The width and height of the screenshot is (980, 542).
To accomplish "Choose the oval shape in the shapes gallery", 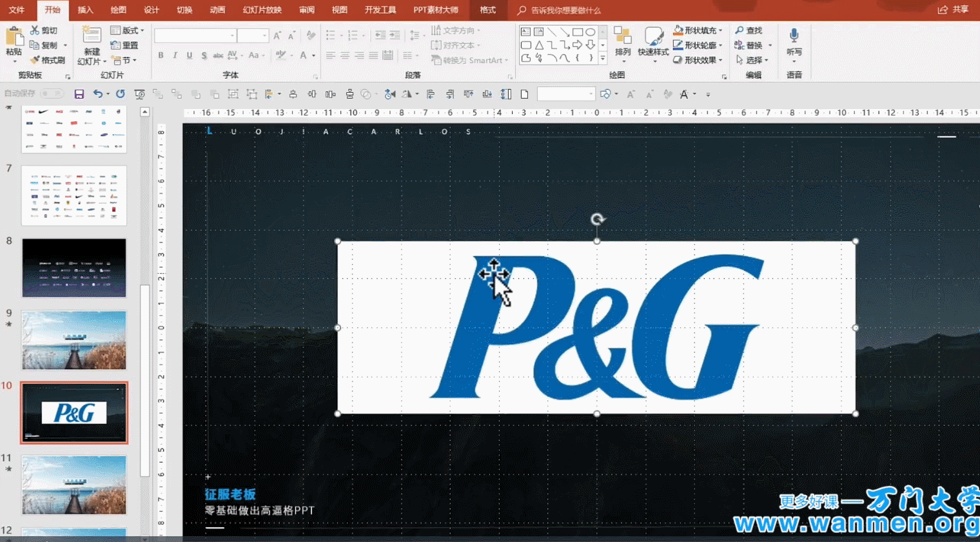I will [591, 32].
